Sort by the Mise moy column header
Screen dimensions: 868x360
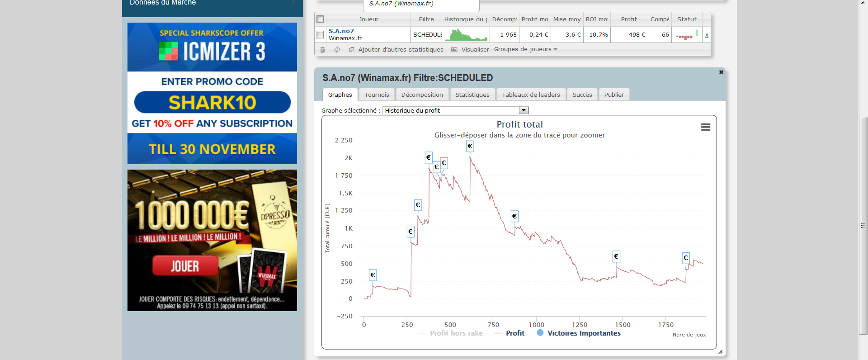click(567, 19)
